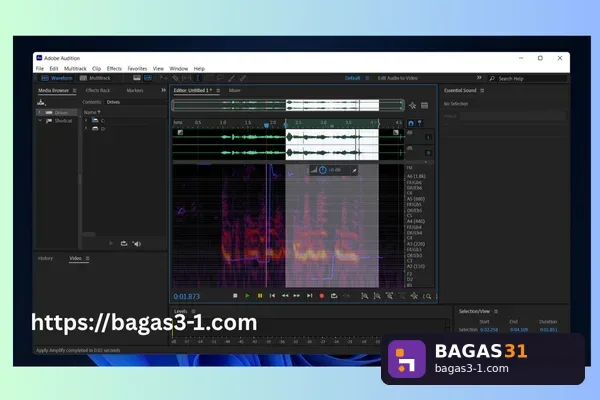Click the fade-in handle on waveform

click(x=180, y=132)
